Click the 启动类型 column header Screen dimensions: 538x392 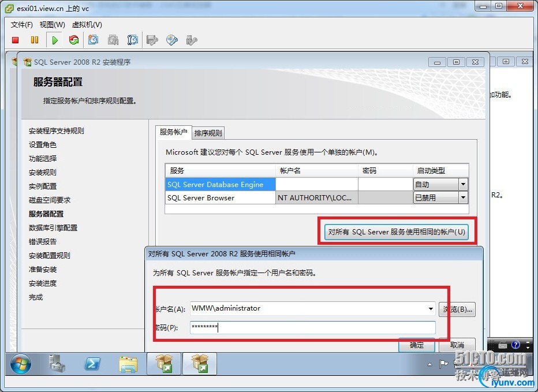[441, 171]
